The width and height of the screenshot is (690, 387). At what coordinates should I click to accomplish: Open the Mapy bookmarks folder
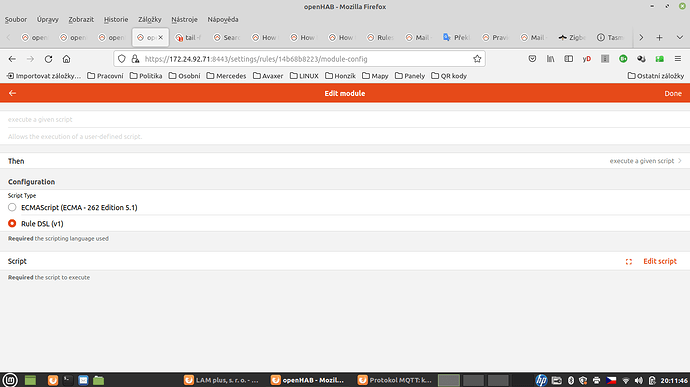(x=375, y=76)
